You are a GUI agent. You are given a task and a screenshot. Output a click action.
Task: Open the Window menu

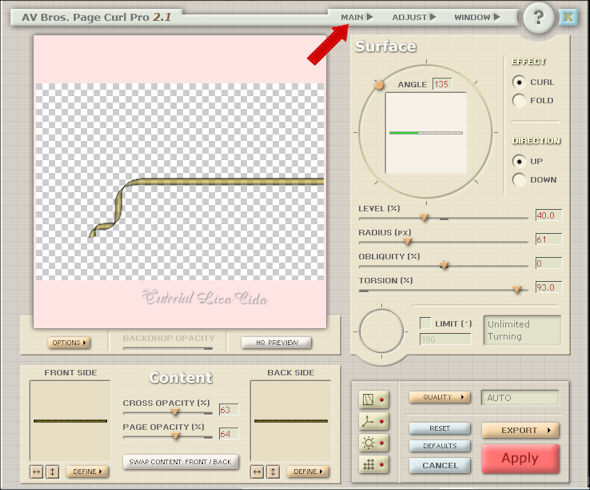pyautogui.click(x=477, y=17)
